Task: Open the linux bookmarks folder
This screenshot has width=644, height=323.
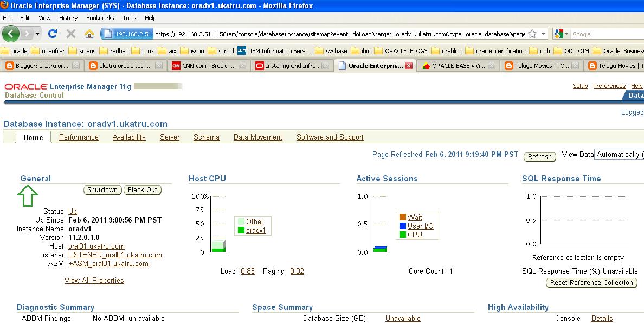Action: (143, 51)
